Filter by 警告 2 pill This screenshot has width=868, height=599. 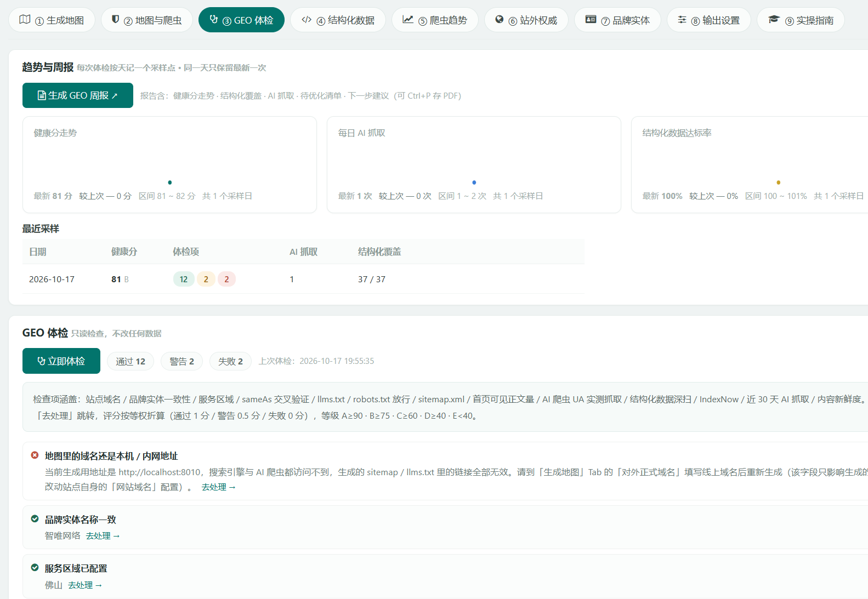click(x=181, y=361)
